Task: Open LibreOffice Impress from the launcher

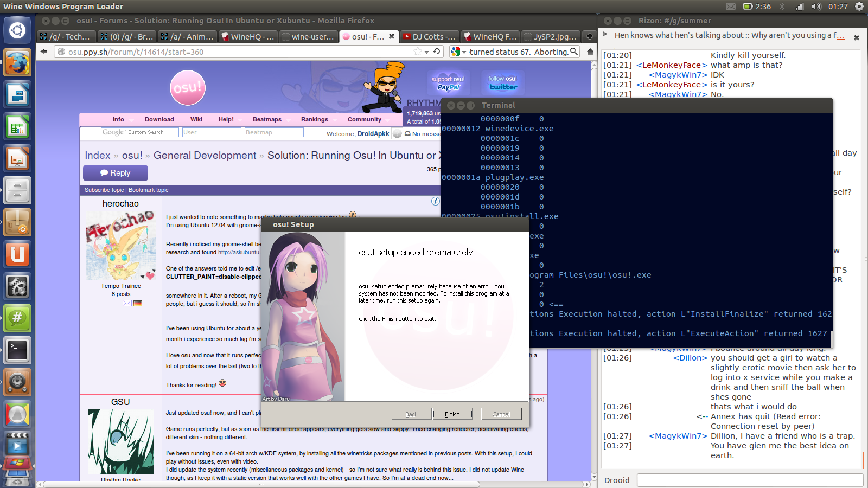Action: pyautogui.click(x=17, y=158)
